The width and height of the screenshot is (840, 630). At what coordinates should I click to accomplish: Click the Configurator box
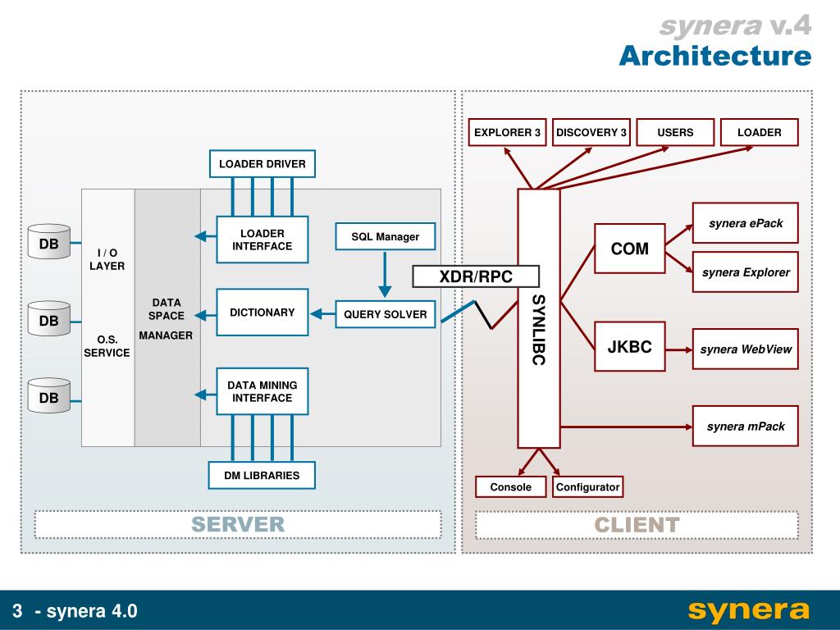point(587,487)
